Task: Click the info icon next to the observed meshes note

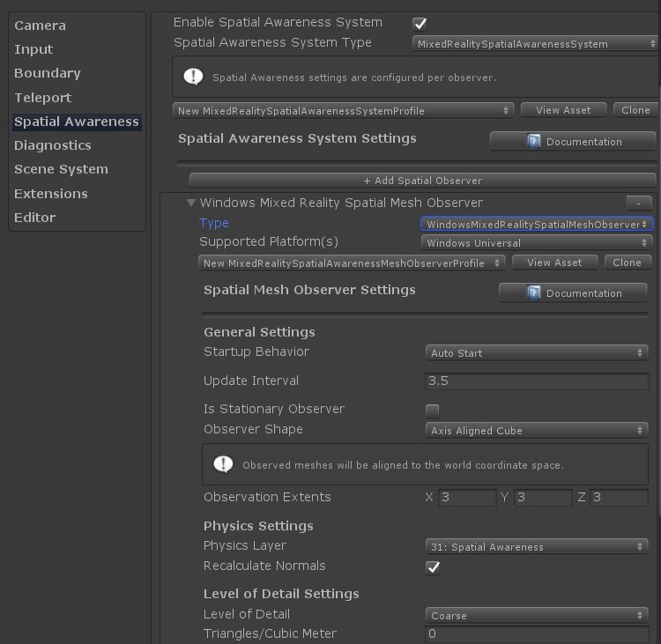Action: [x=223, y=464]
